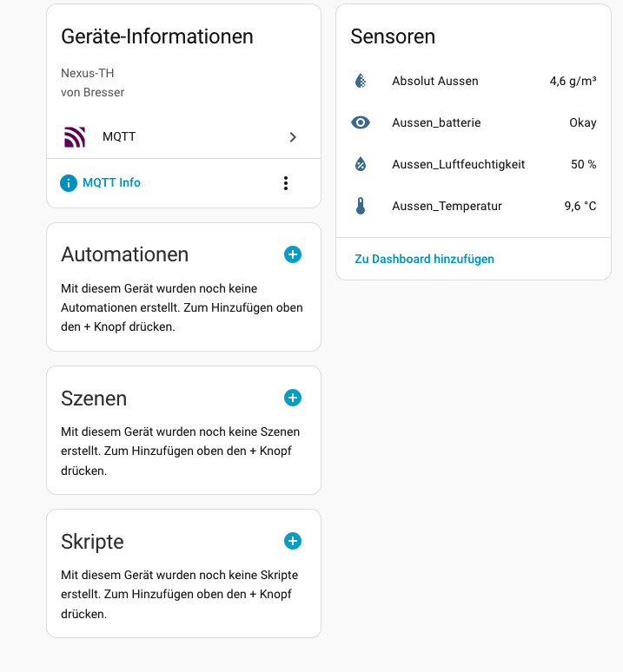This screenshot has height=672, width=623.
Task: Click the 50 % humidity value
Action: tap(583, 164)
